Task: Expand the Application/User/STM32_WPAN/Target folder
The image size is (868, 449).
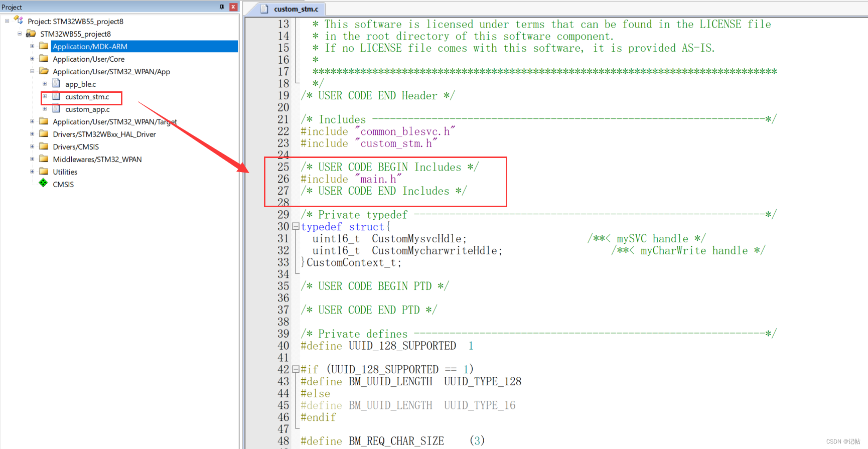Action: pos(32,121)
